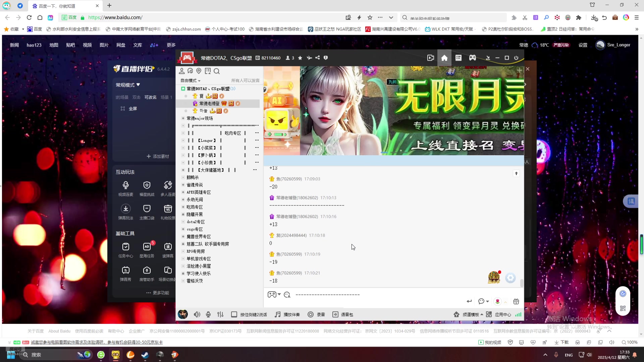
Task: Open the gift box icon in chat
Action: click(x=516, y=301)
